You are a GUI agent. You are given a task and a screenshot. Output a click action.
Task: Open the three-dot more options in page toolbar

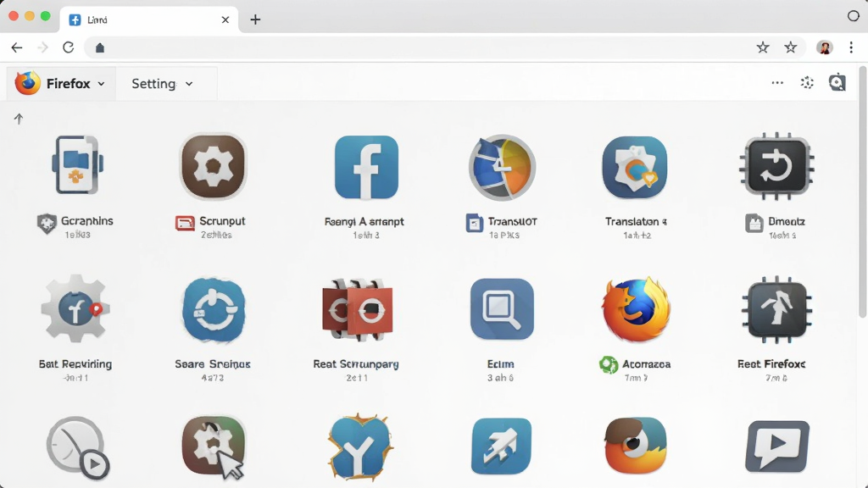click(x=777, y=83)
